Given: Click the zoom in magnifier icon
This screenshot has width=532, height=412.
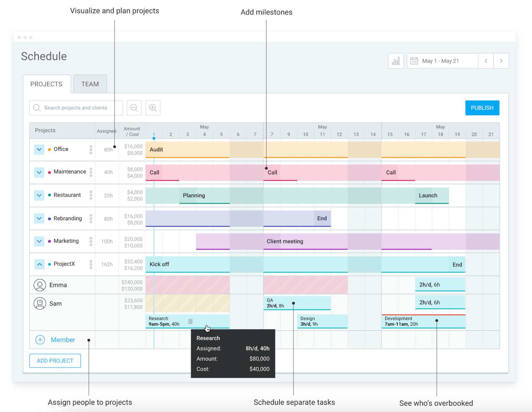Looking at the screenshot, I should [153, 108].
